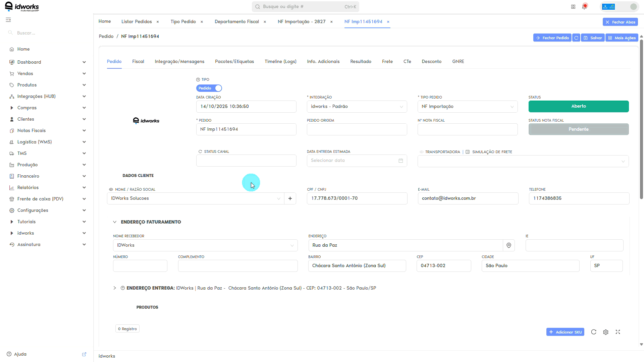This screenshot has height=362, width=644.
Task: Click the Aberto status button
Action: pyautogui.click(x=579, y=106)
